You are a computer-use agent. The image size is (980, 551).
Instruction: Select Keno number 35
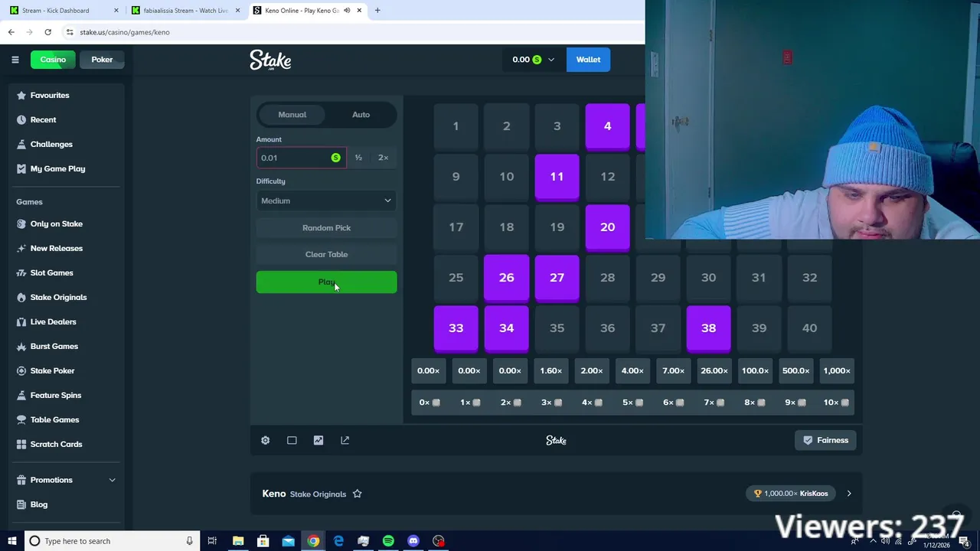[557, 328]
